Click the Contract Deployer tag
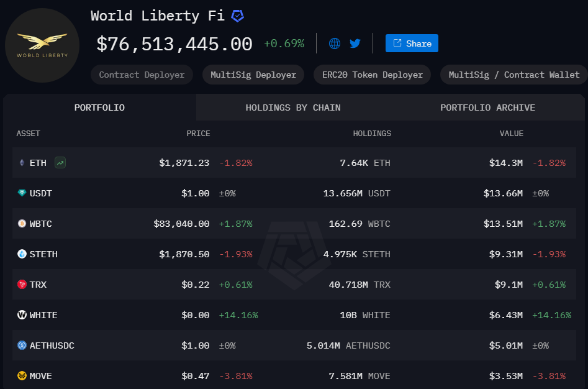The height and width of the screenshot is (389, 588). click(142, 75)
